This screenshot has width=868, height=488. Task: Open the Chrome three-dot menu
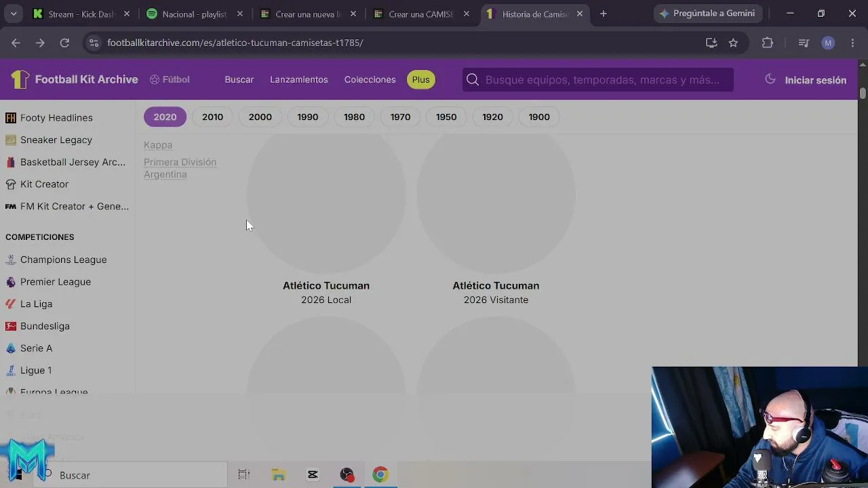pos(852,43)
